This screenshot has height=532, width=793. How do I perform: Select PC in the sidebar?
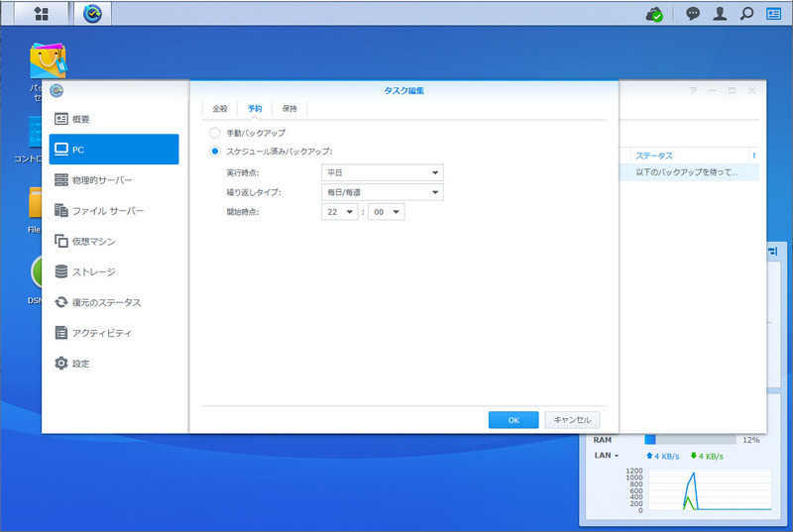pos(114,149)
